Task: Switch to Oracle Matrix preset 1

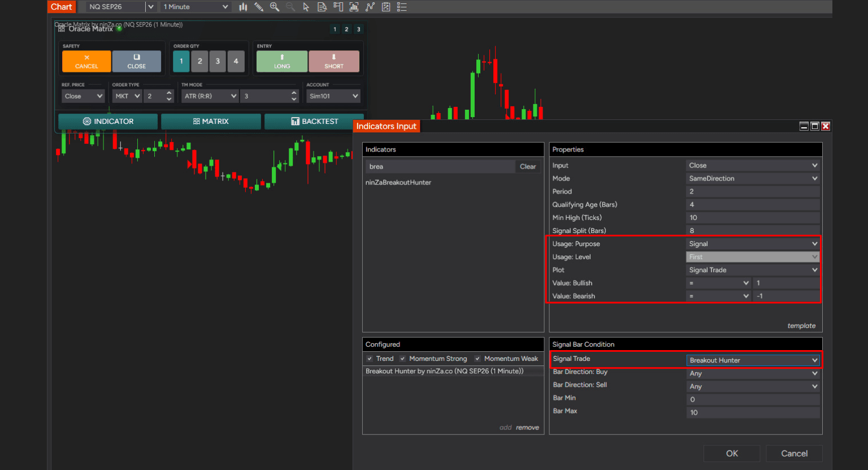Action: click(335, 29)
